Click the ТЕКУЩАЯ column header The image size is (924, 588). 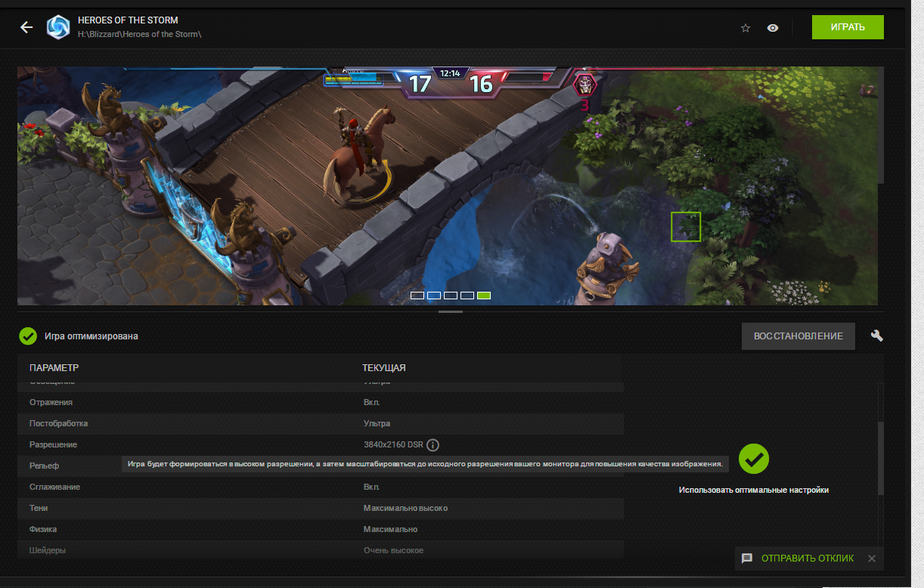tap(384, 368)
